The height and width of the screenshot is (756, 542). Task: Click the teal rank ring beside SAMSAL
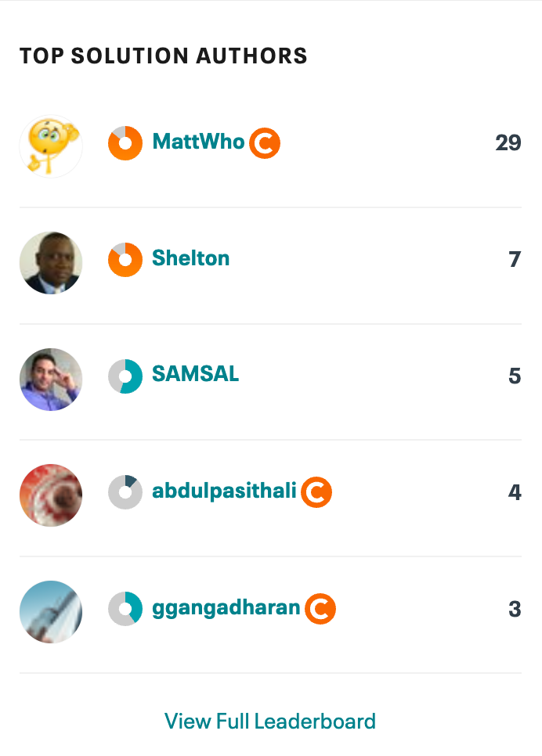[x=125, y=376]
